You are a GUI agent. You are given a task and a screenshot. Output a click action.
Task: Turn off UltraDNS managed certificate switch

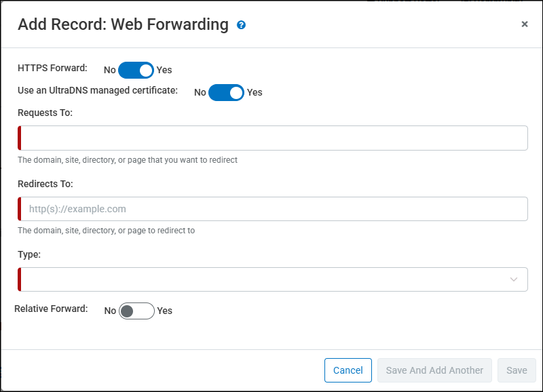click(x=226, y=92)
